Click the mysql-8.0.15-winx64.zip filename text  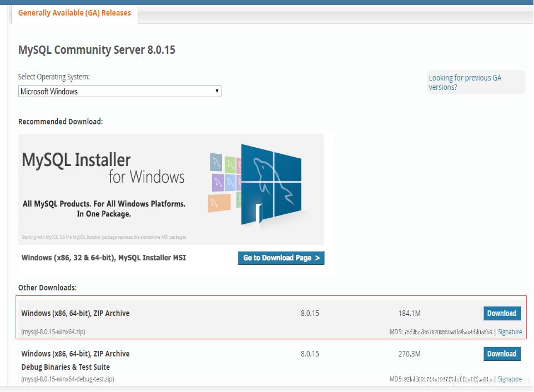coord(53,332)
